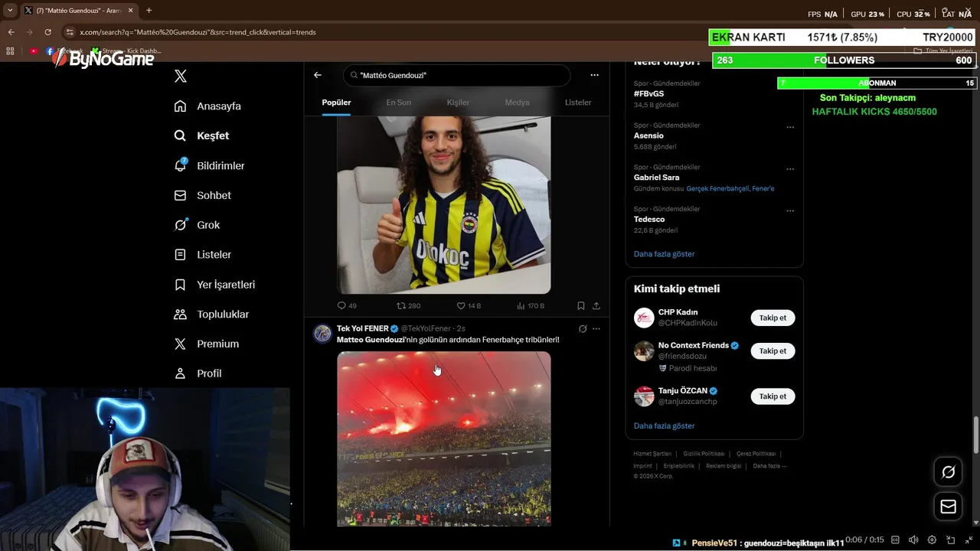The width and height of the screenshot is (980, 551).
Task: Switch to Kişiler tab
Action: click(x=458, y=103)
